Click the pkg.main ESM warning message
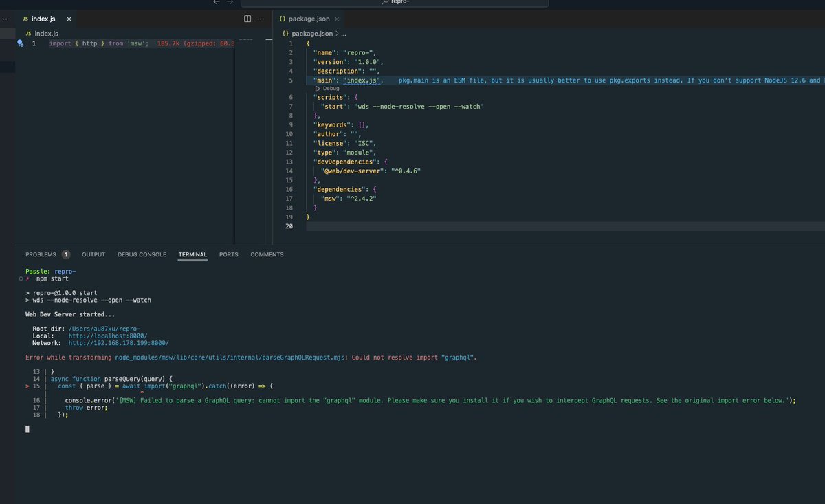The height and width of the screenshot is (504, 825). tap(610, 80)
